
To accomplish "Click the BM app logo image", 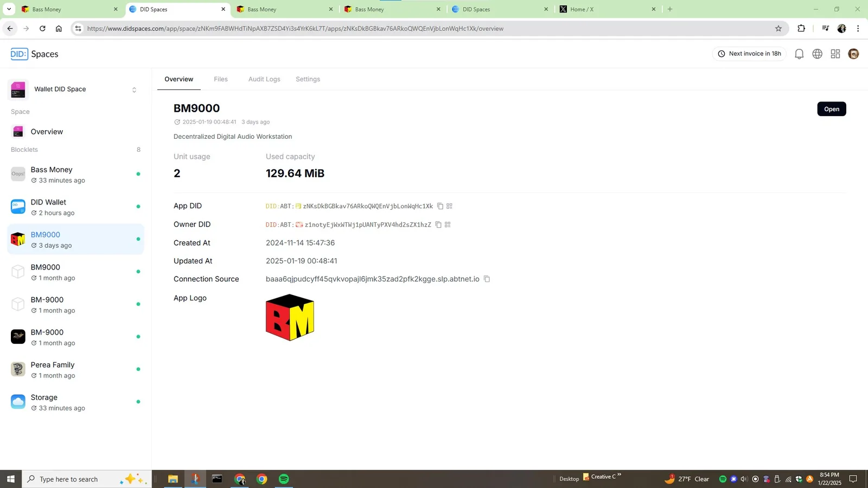I will pos(290,317).
